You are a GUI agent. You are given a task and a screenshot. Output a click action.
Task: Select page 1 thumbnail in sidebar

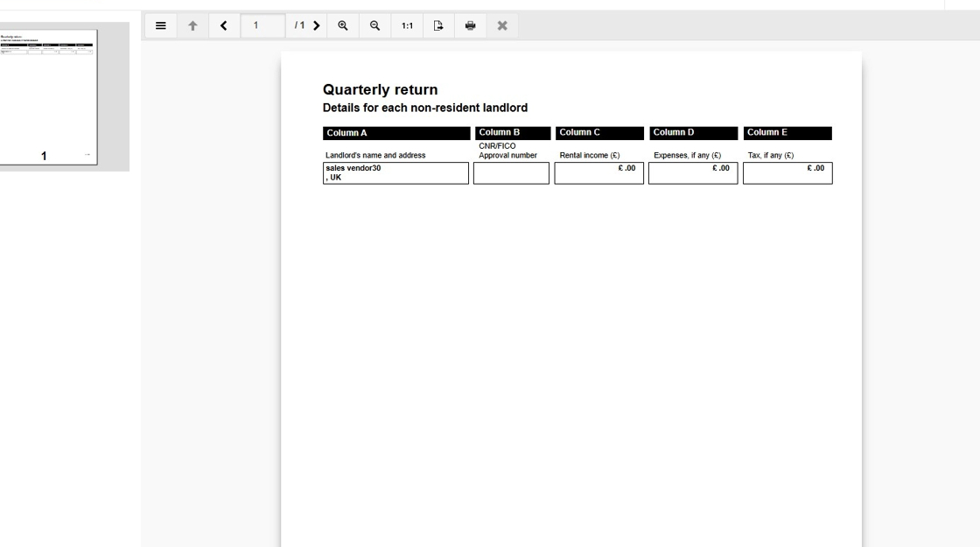coord(48,97)
